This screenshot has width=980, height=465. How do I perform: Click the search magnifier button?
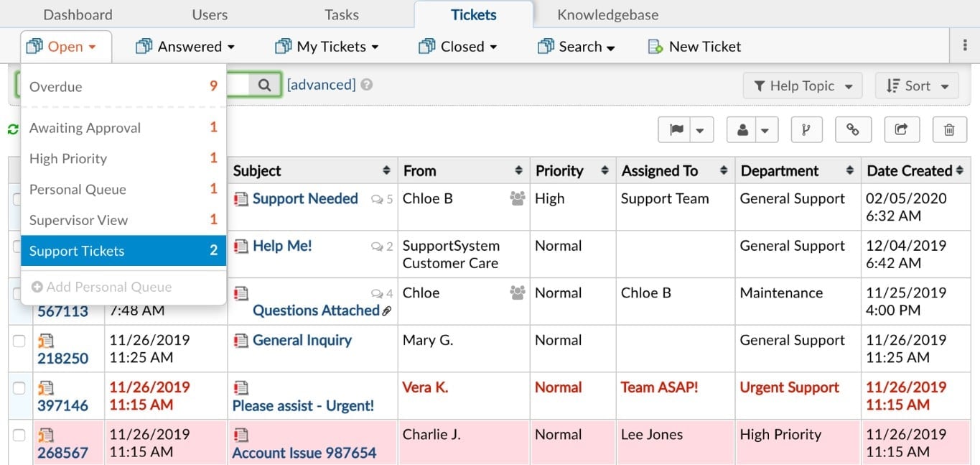click(265, 85)
